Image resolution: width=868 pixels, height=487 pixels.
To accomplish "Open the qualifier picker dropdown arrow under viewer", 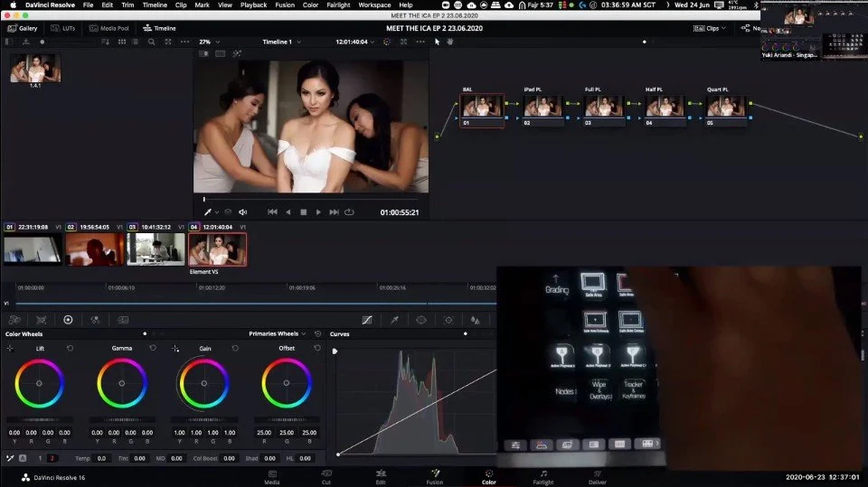I will pyautogui.click(x=217, y=212).
